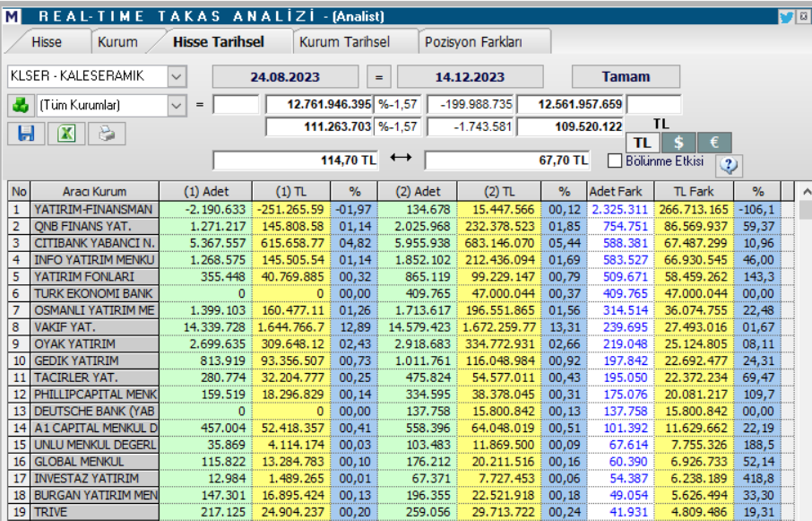This screenshot has width=812, height=521.
Task: Switch to Kurum Tarihsel tab
Action: 344,42
